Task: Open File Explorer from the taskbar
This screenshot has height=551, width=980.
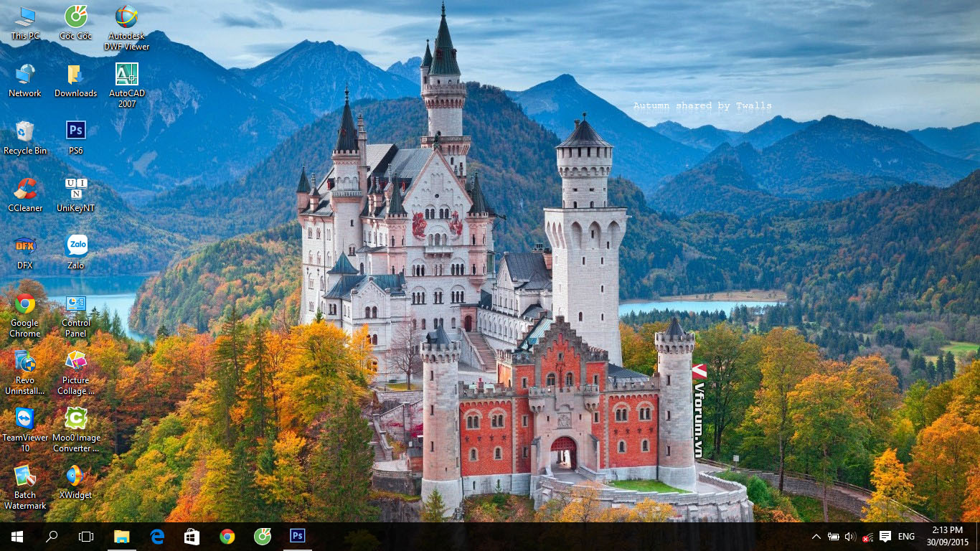Action: (122, 537)
